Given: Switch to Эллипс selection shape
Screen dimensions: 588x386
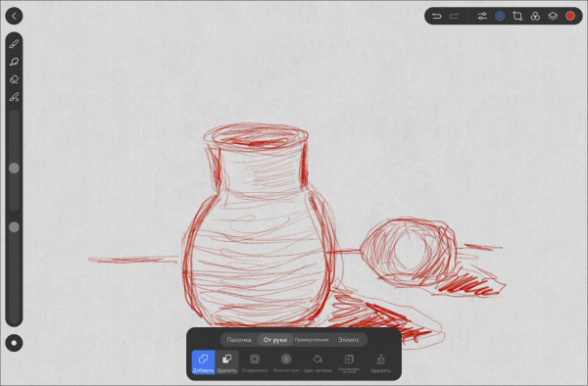Looking at the screenshot, I should point(348,340).
